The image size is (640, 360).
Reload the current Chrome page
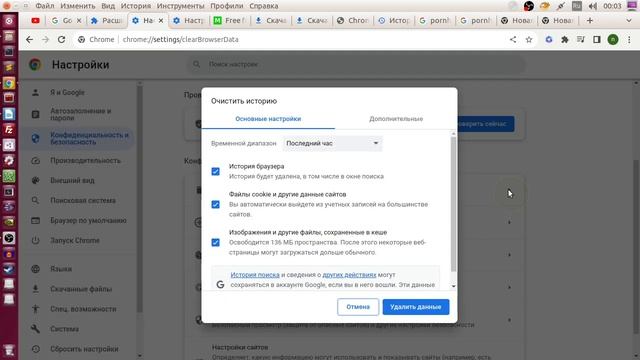click(61, 40)
